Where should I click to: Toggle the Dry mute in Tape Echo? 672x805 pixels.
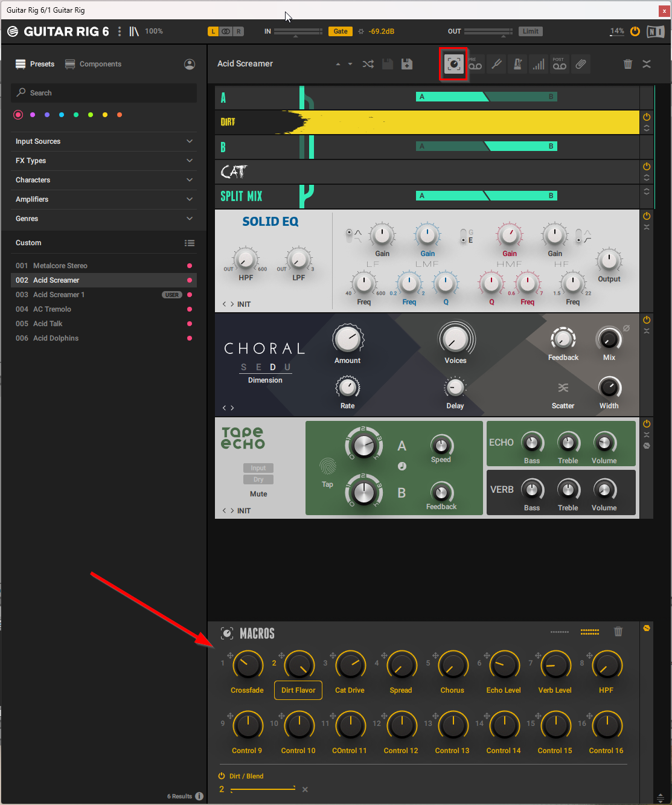(258, 479)
